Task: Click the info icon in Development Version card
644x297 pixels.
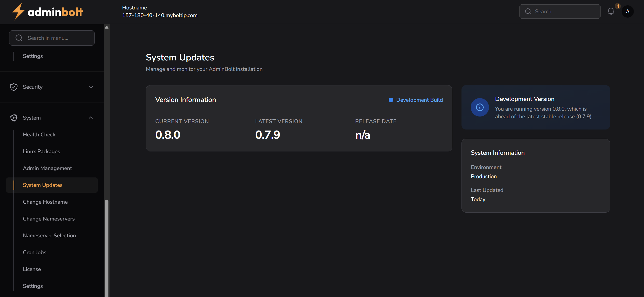Action: click(x=480, y=107)
